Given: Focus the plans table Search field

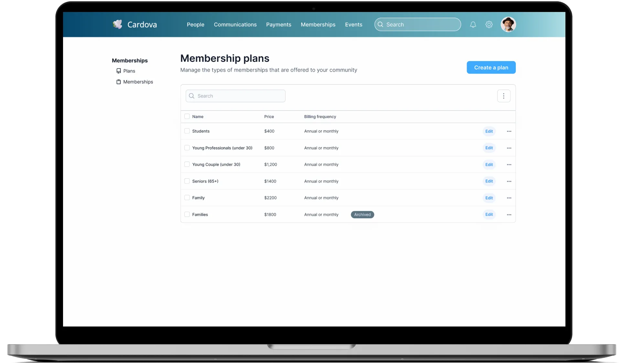Looking at the screenshot, I should [235, 96].
